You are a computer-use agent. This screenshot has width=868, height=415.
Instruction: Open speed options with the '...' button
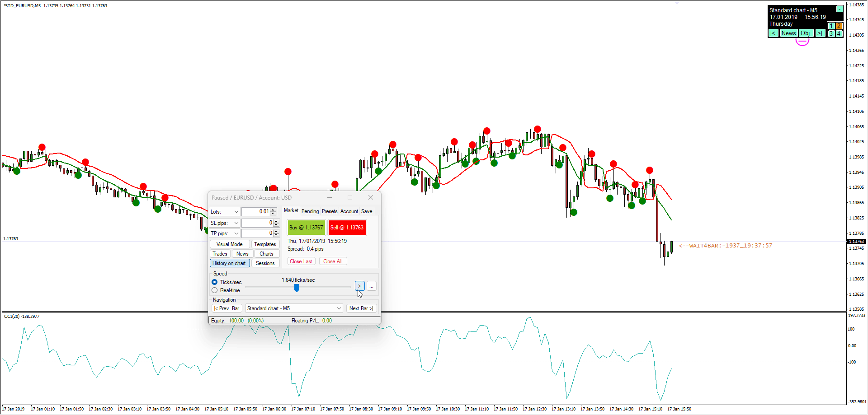371,286
